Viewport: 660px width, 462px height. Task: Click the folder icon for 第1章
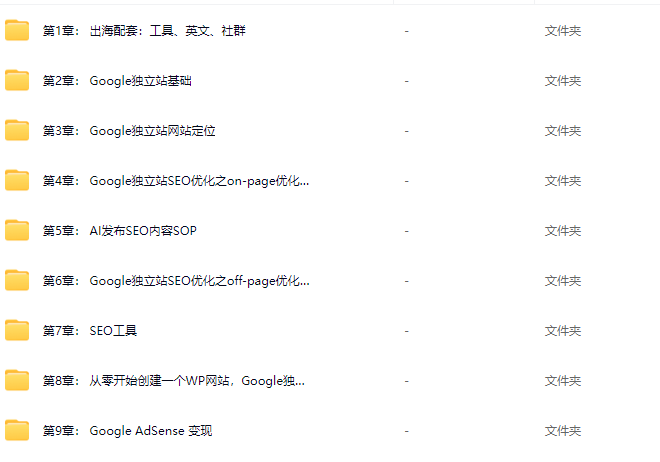pyautogui.click(x=17, y=30)
